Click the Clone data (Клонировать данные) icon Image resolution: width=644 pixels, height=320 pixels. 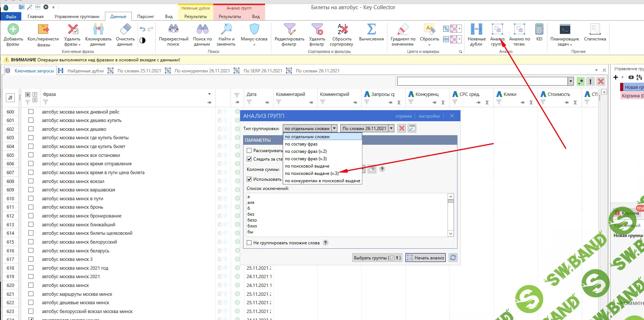[x=98, y=30]
